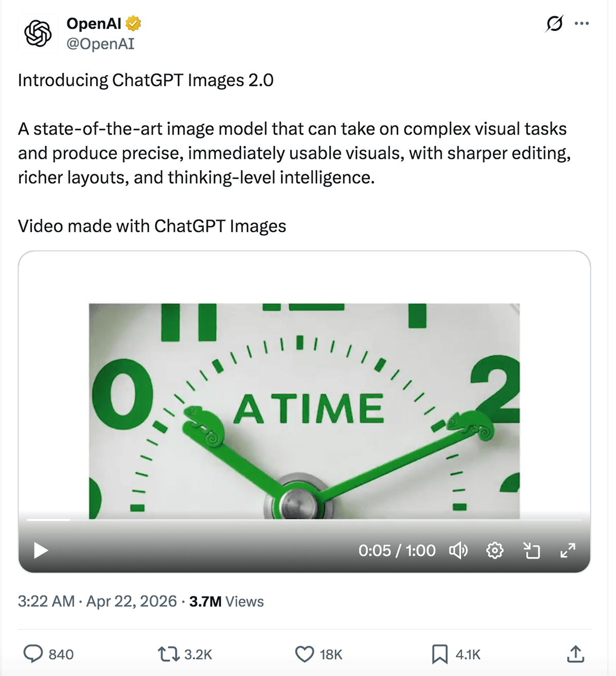Image resolution: width=616 pixels, height=676 pixels.
Task: Repost this tweet
Action: coord(169,654)
